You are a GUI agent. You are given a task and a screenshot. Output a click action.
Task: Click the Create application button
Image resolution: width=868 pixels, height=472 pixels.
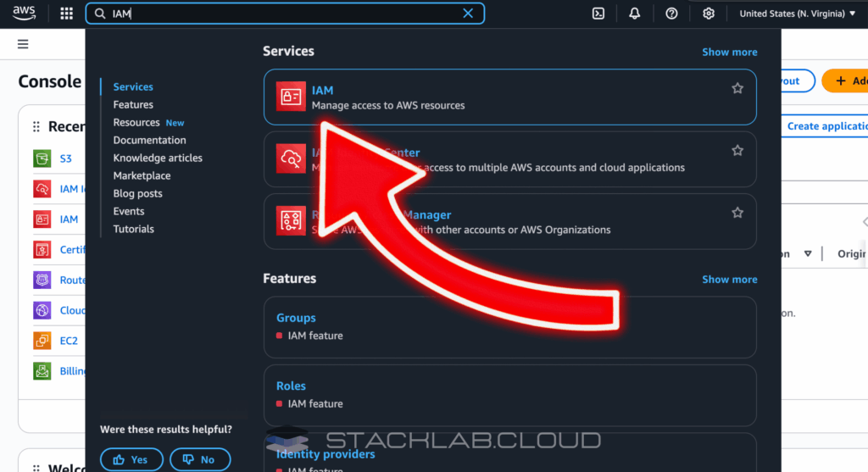(826, 126)
